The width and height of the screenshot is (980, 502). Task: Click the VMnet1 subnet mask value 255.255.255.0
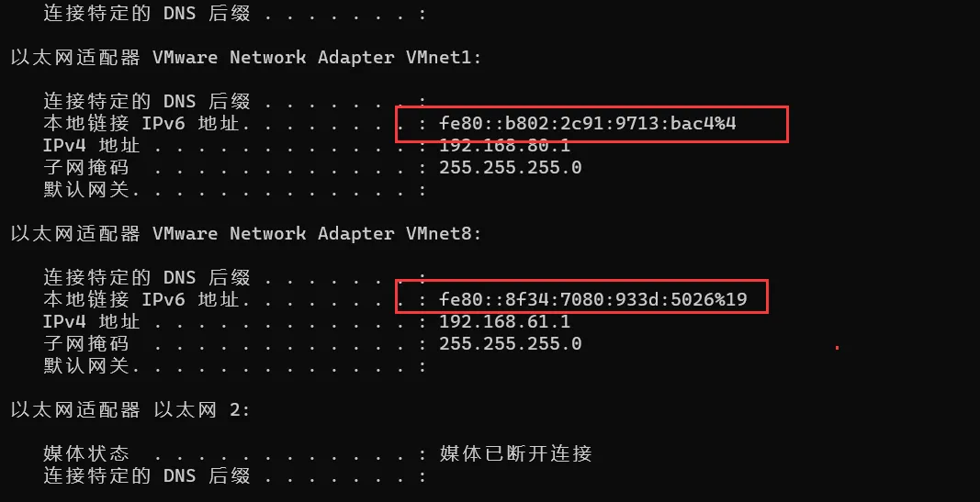(x=511, y=168)
